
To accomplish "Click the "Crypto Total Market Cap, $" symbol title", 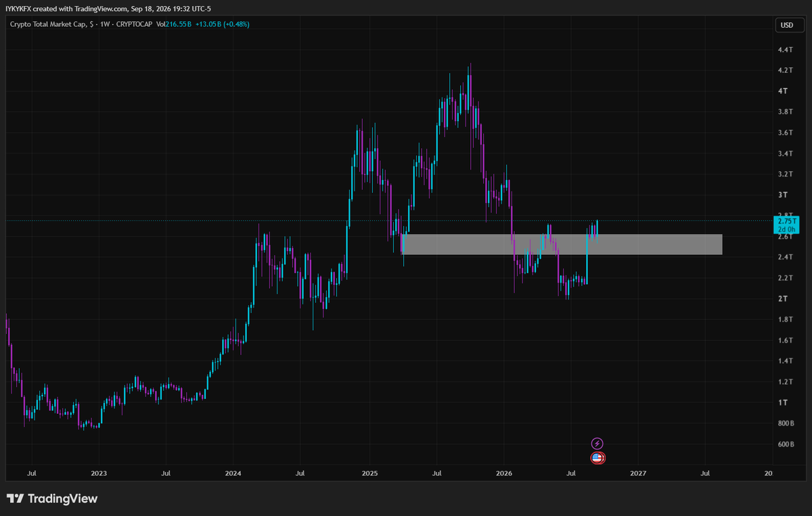I will point(52,25).
